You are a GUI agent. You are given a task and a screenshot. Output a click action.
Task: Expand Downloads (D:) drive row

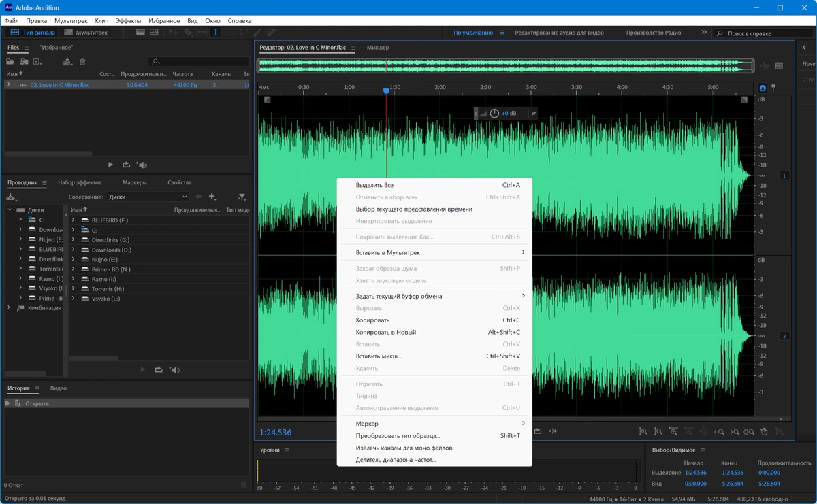click(x=74, y=250)
